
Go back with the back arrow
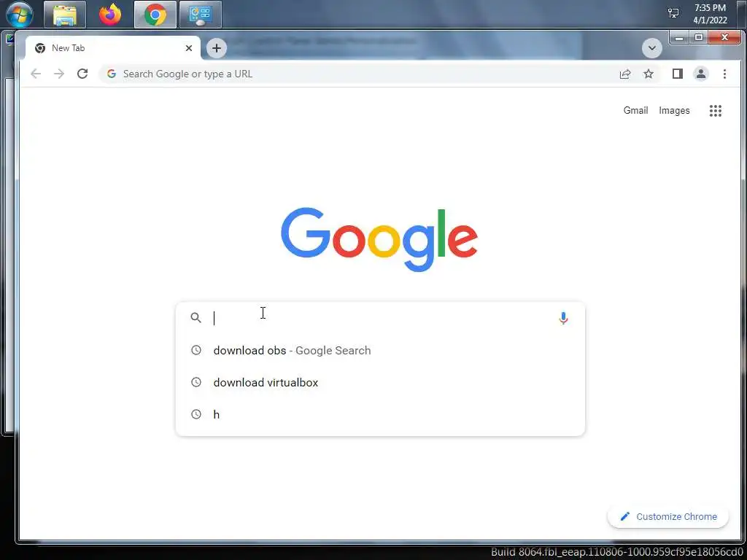coord(36,74)
